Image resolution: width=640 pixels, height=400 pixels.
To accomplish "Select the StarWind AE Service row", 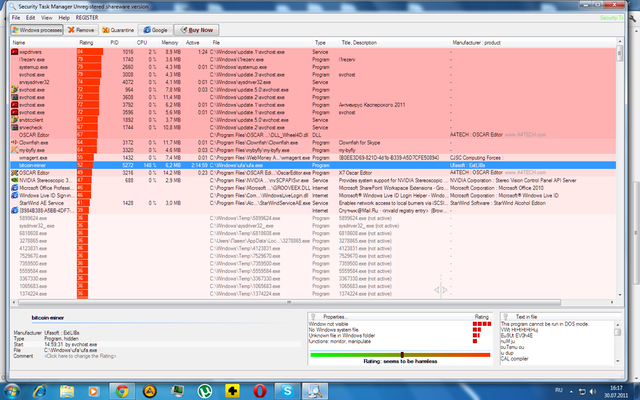I will coord(313,203).
